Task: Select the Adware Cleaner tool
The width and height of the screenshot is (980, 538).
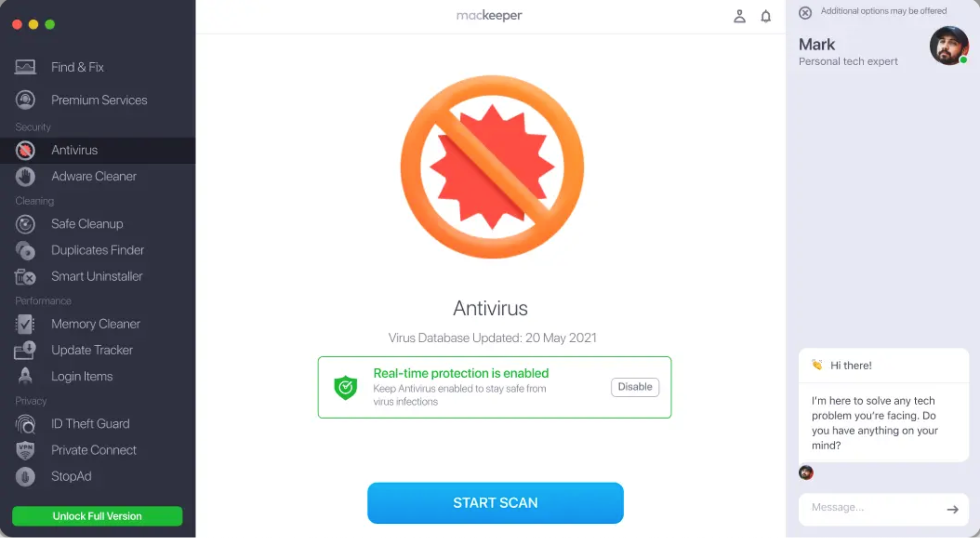Action: pyautogui.click(x=93, y=176)
